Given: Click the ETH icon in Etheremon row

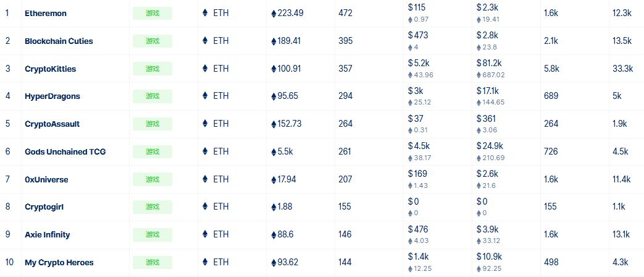Looking at the screenshot, I should click(x=206, y=13).
